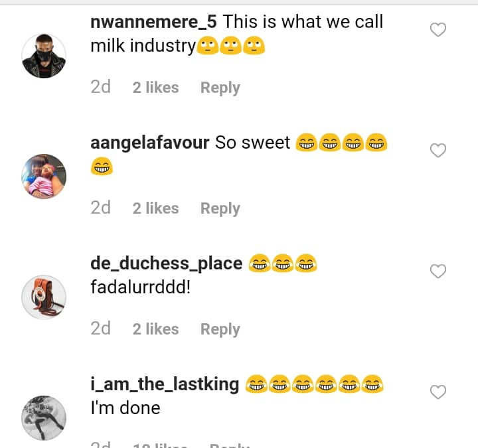Tap heart on aangelafavour's comment
Screen dimensions: 478x448
click(x=438, y=151)
